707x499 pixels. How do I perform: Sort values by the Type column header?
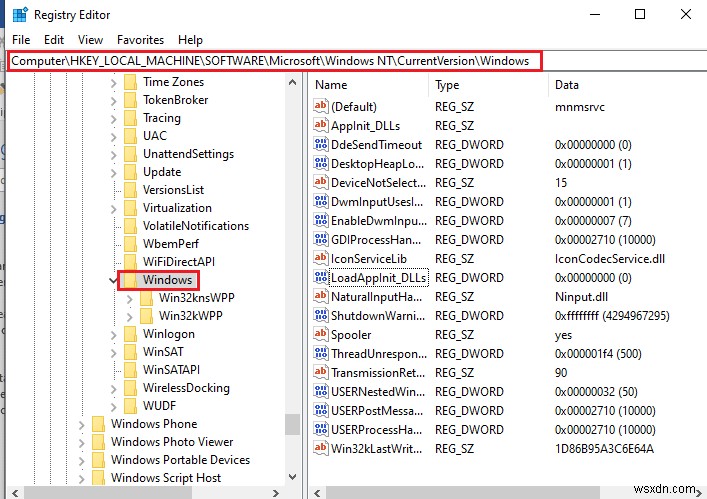[x=488, y=85]
